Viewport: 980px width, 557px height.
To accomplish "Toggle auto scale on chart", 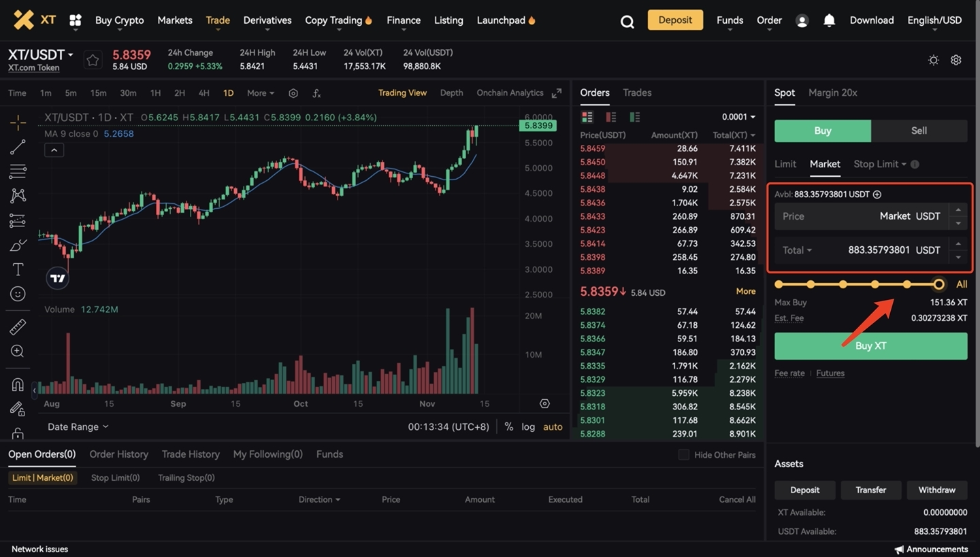I will click(x=553, y=426).
